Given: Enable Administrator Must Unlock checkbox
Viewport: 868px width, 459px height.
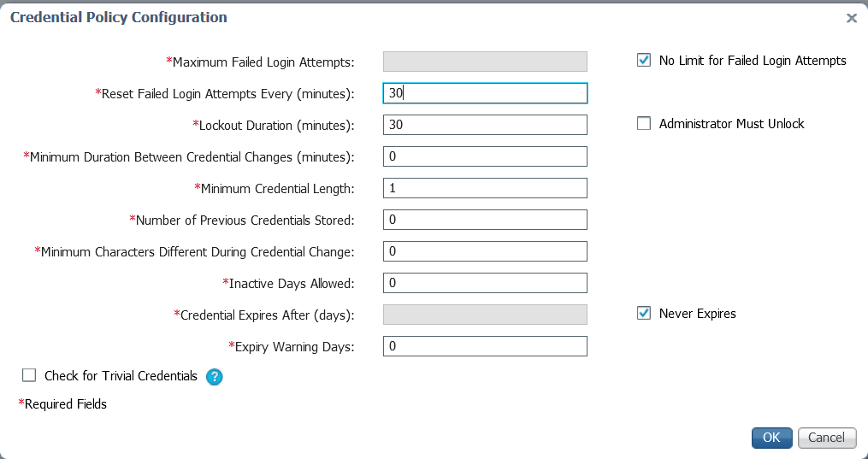Looking at the screenshot, I should (x=644, y=124).
